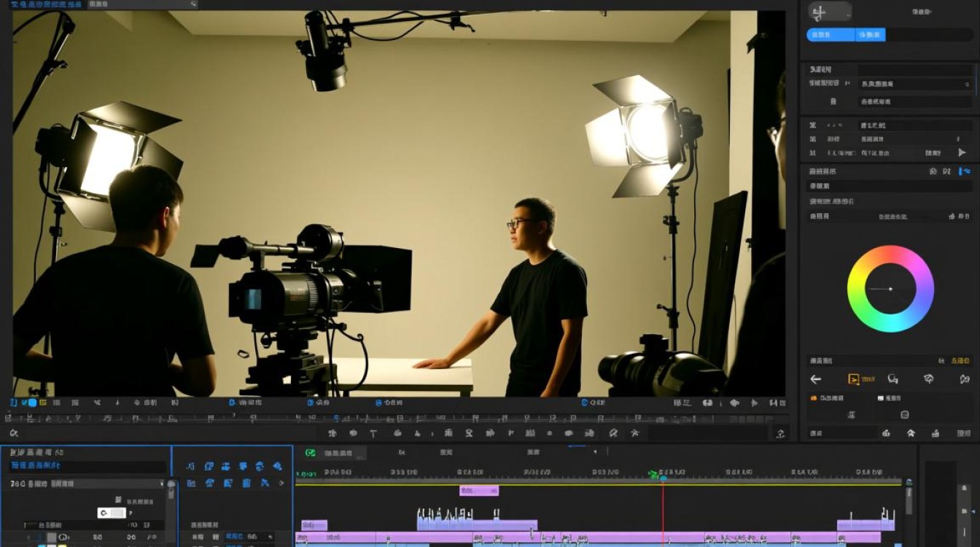Click the white play triangle in right panel
980x547 pixels.
[962, 152]
